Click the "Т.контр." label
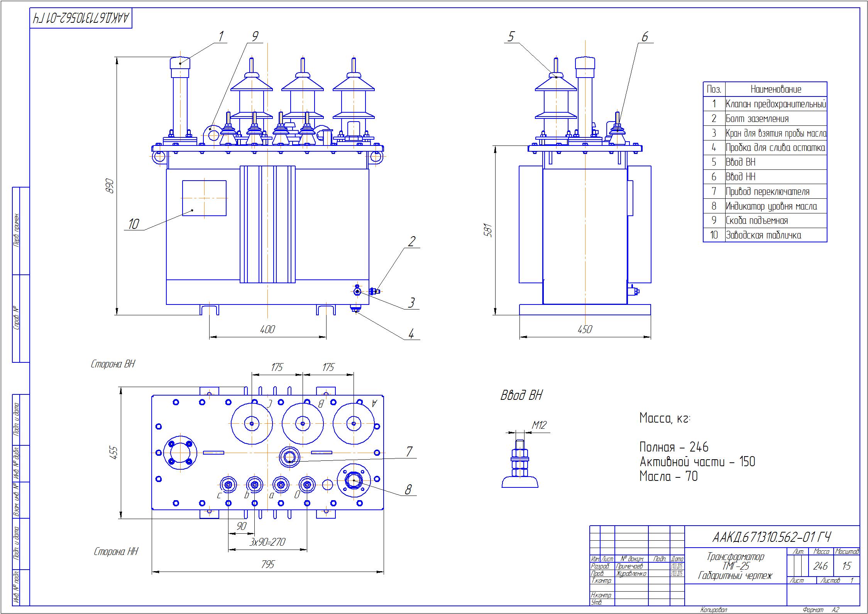The width and height of the screenshot is (868, 614). [x=601, y=581]
